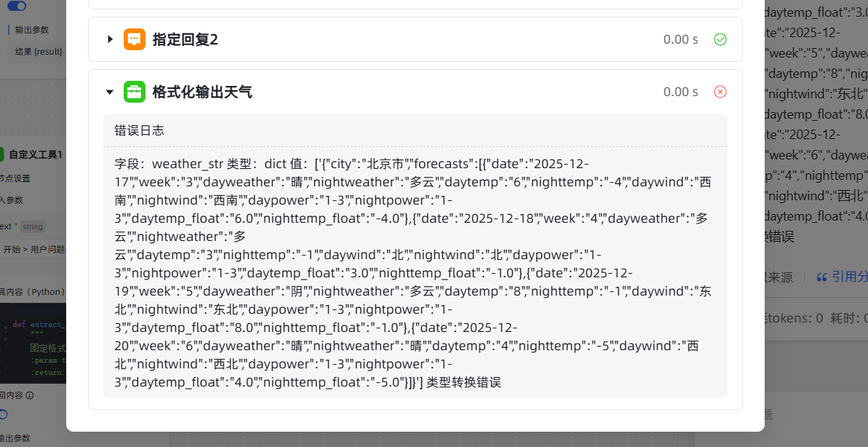Expand the 指定回复2 step details
868x447 pixels.
pos(110,39)
